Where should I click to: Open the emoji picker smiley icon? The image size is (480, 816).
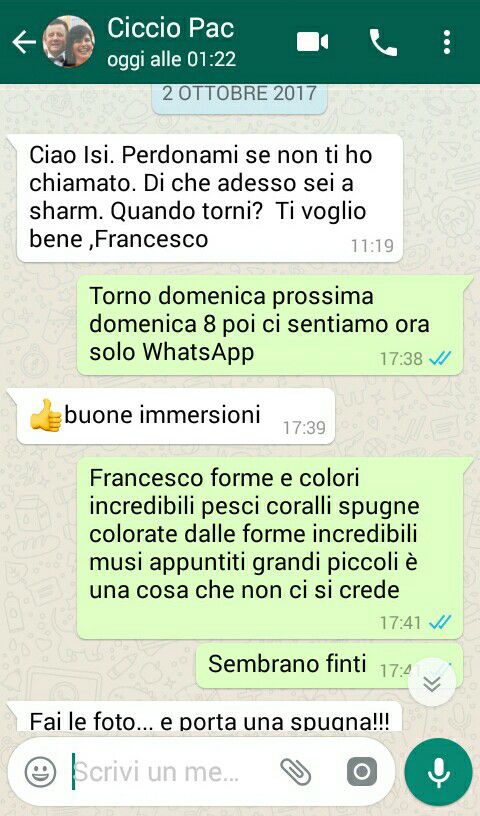tap(41, 771)
